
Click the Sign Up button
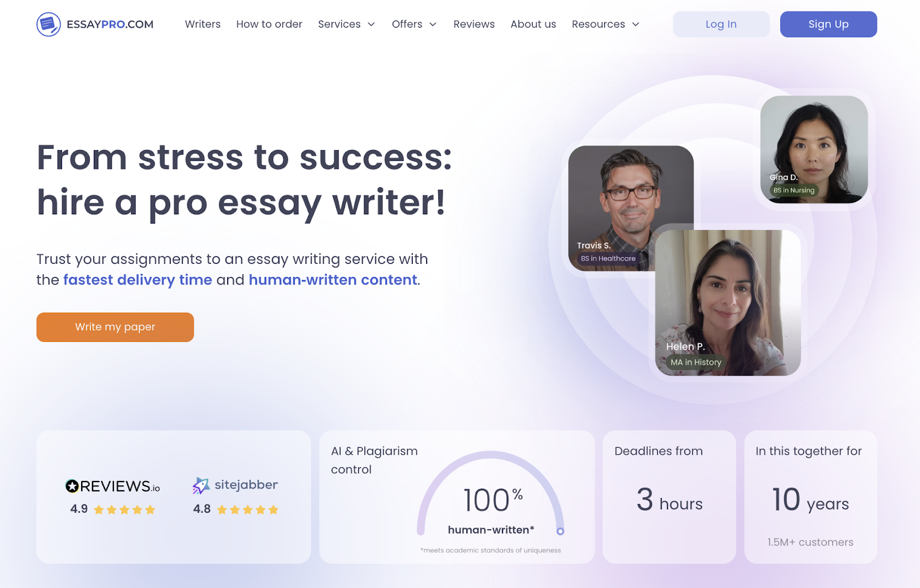(x=829, y=24)
